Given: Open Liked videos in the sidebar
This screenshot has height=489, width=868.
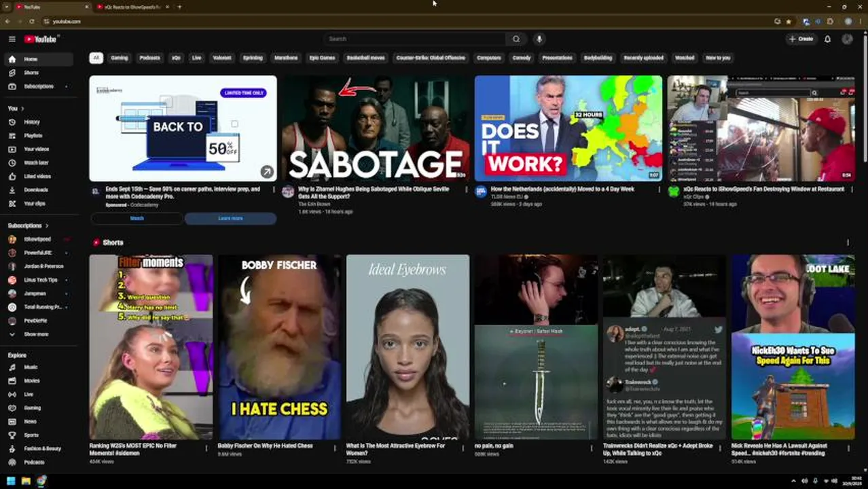Looking at the screenshot, I should pos(39,176).
